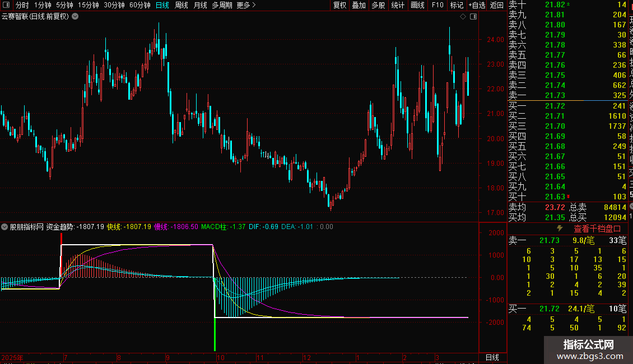The image size is (633, 364).
Task: Click the 画线 drawing tool button
Action: [x=417, y=5]
